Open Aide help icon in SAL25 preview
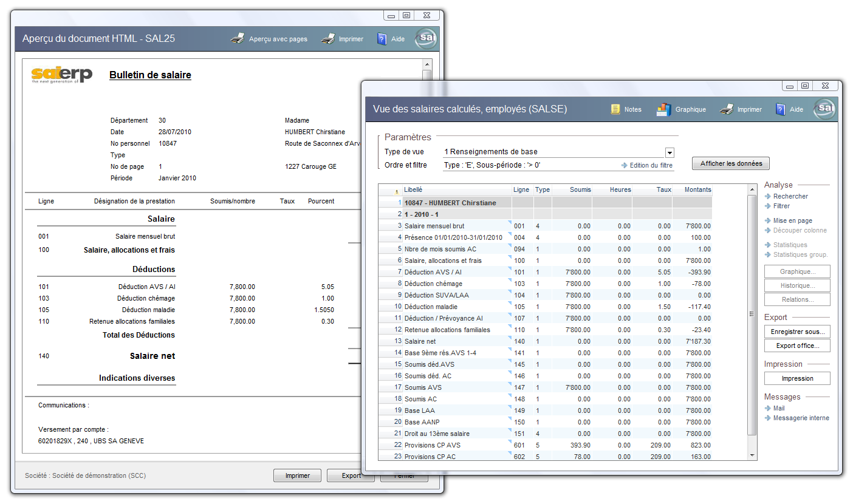853x504 pixels. (382, 39)
